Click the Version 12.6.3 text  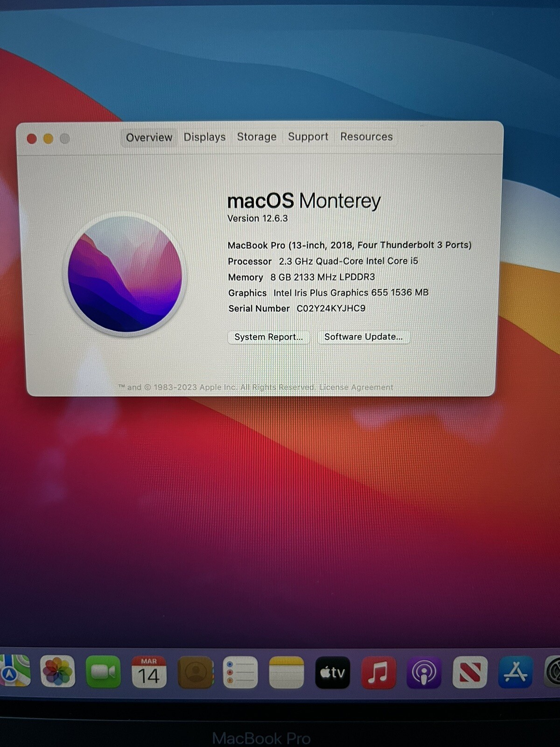(258, 218)
